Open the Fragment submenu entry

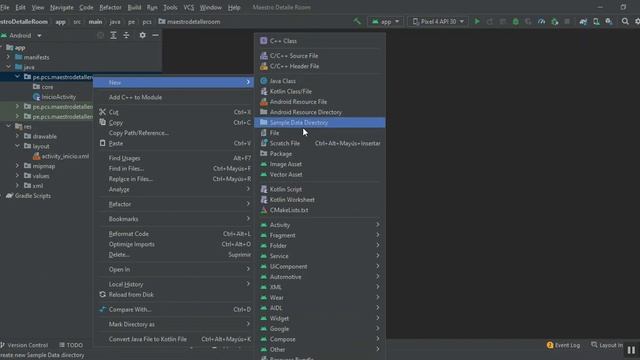(320, 235)
